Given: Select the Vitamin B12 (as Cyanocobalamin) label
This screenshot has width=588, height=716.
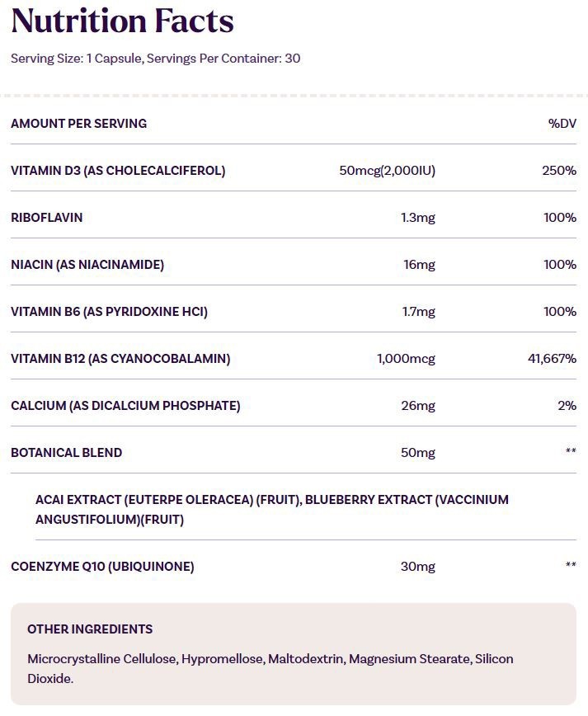Looking at the screenshot, I should coord(120,359).
